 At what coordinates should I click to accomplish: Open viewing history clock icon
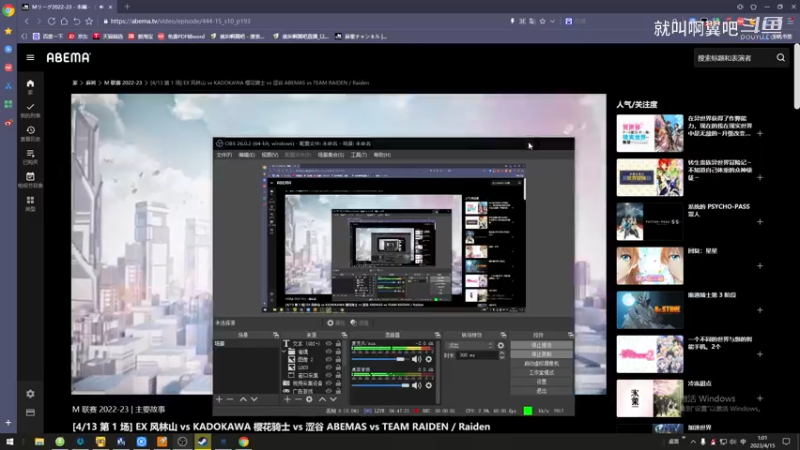[x=30, y=130]
